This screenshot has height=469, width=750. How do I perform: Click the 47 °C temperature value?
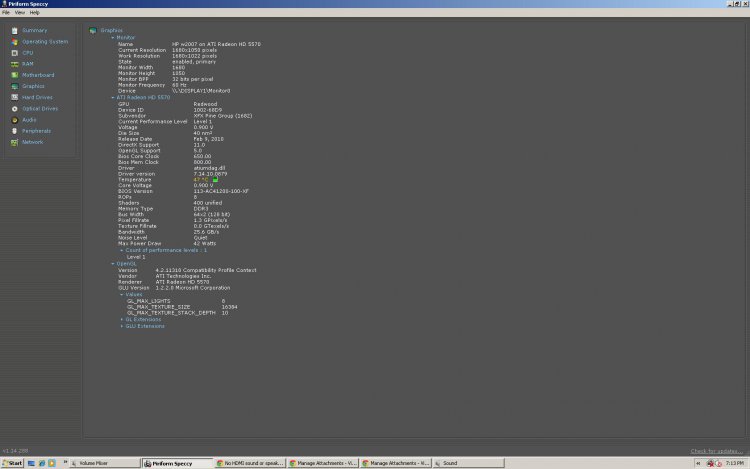(201, 180)
